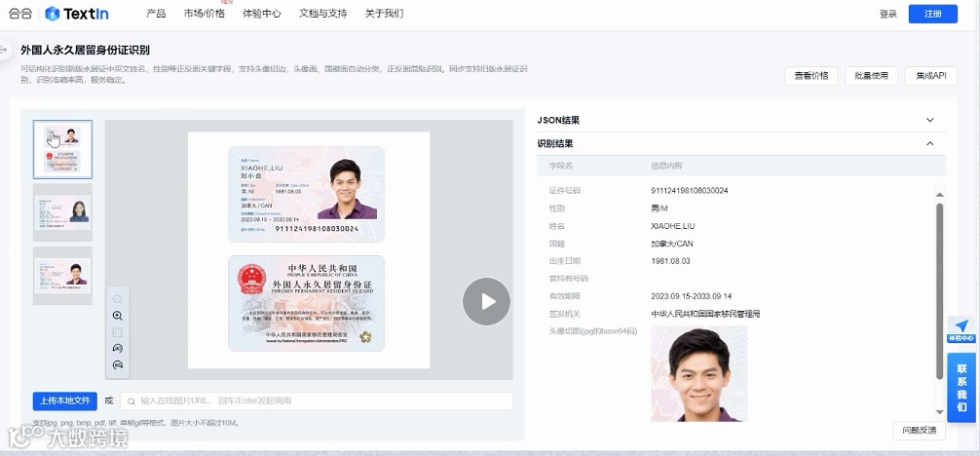980x456 pixels.
Task: Click the 合合 brand logo
Action: [20, 14]
